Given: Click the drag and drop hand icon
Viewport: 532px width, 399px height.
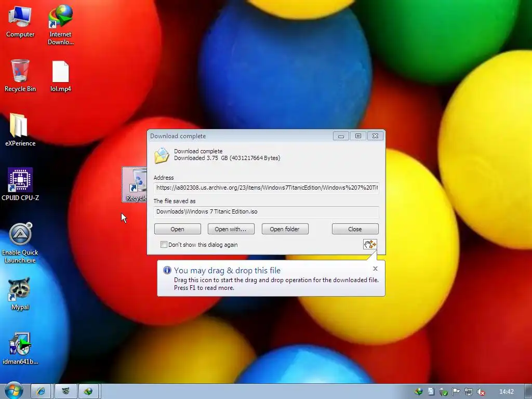Looking at the screenshot, I should (x=370, y=244).
